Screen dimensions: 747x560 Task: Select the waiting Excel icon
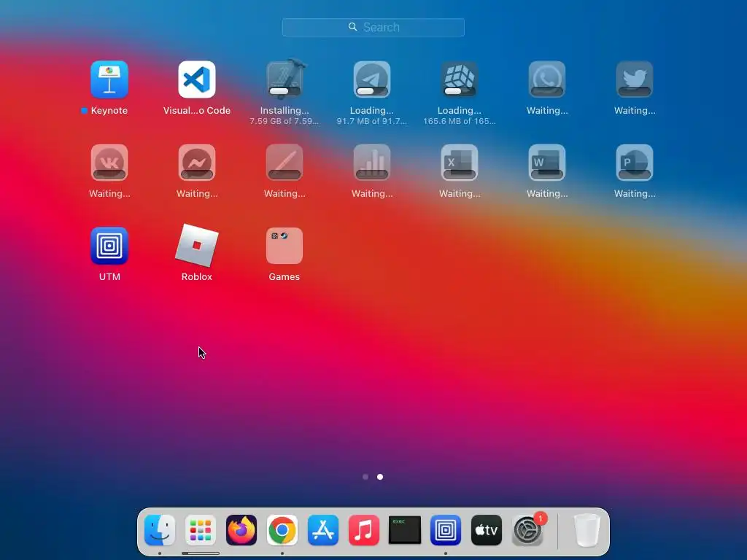tap(460, 163)
